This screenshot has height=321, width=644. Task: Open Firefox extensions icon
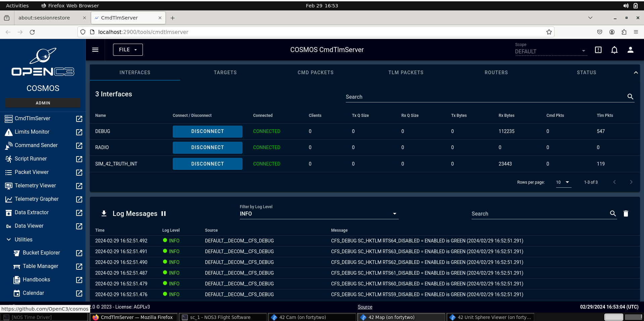[624, 32]
